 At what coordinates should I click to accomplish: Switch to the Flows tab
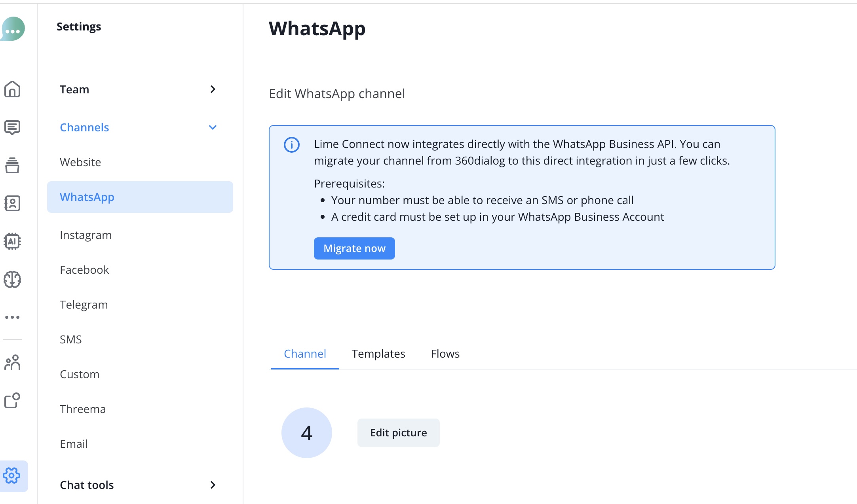tap(445, 354)
